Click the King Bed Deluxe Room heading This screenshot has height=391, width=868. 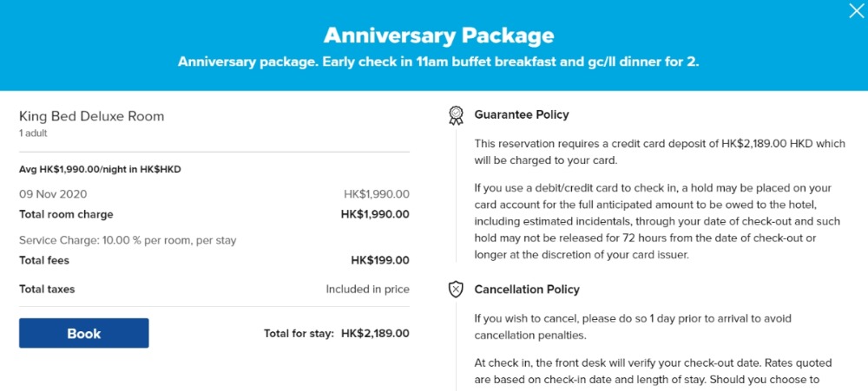point(91,116)
